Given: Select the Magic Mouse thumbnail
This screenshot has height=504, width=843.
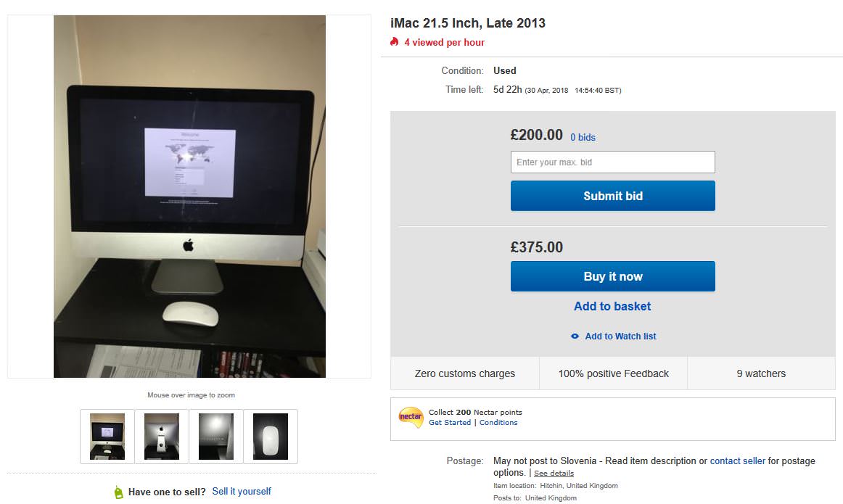Looking at the screenshot, I should pos(271,437).
